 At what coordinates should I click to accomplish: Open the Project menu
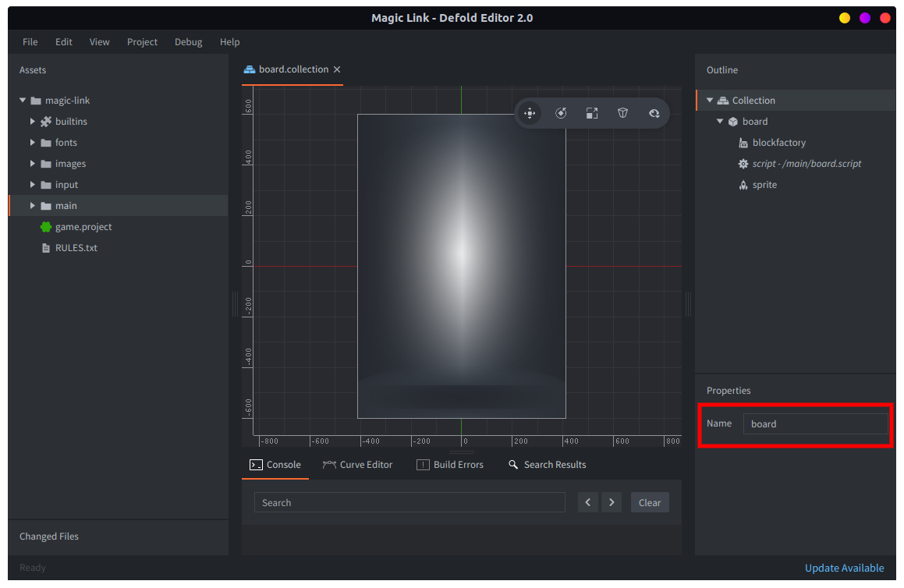pyautogui.click(x=142, y=42)
